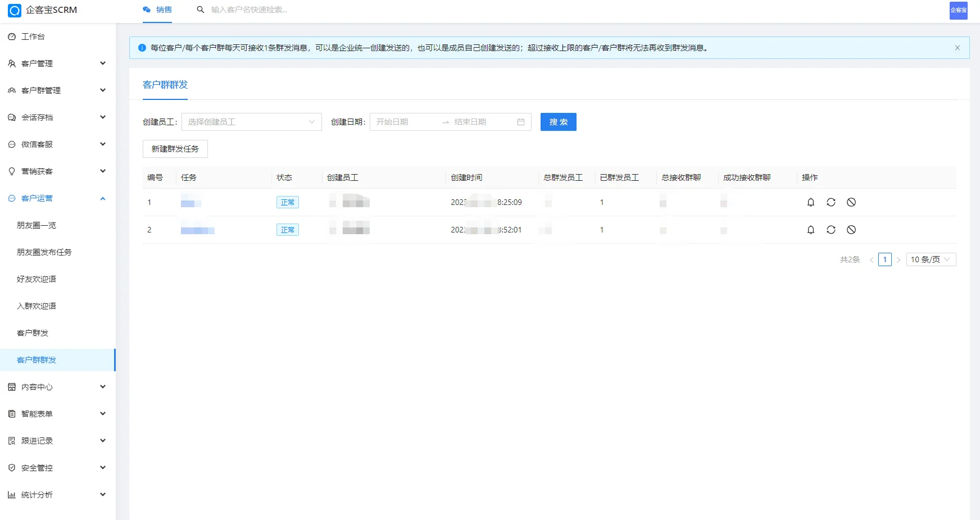This screenshot has height=520, width=980.
Task: Open 工作台 in the sidebar
Action: (58, 37)
